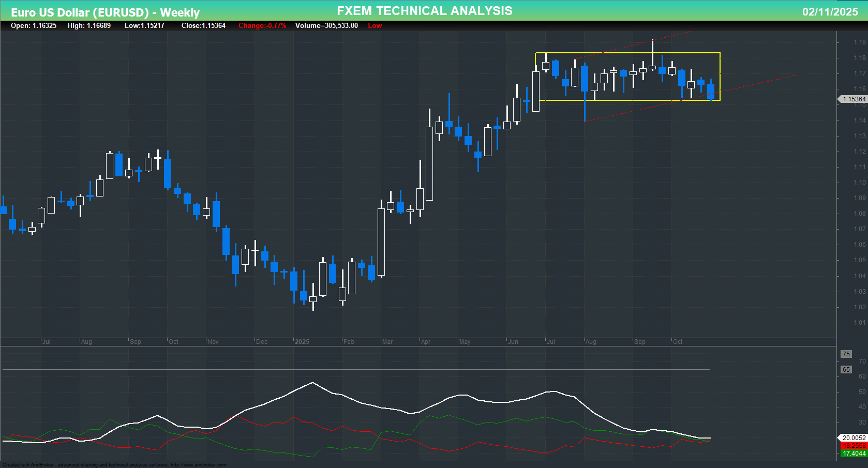
Task: Click the green 17.4044 indicator value chip
Action: tap(852, 453)
